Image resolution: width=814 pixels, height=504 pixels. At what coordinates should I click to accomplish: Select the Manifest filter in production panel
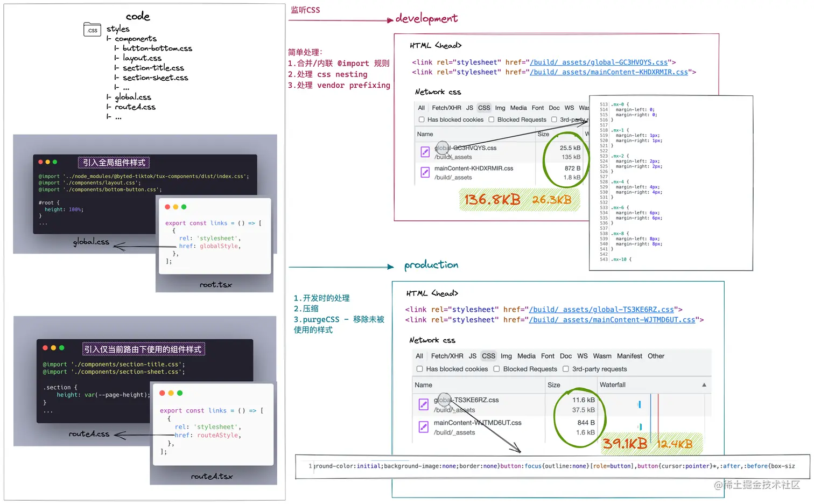point(630,356)
